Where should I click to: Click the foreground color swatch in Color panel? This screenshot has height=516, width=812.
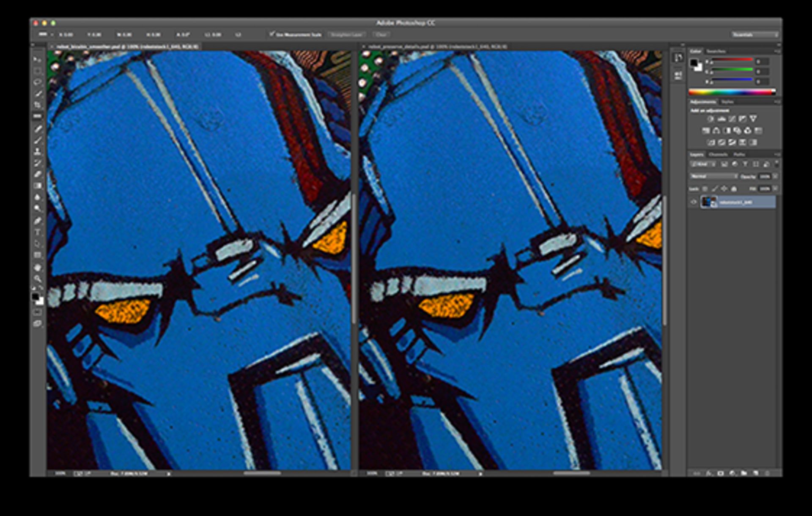click(694, 63)
